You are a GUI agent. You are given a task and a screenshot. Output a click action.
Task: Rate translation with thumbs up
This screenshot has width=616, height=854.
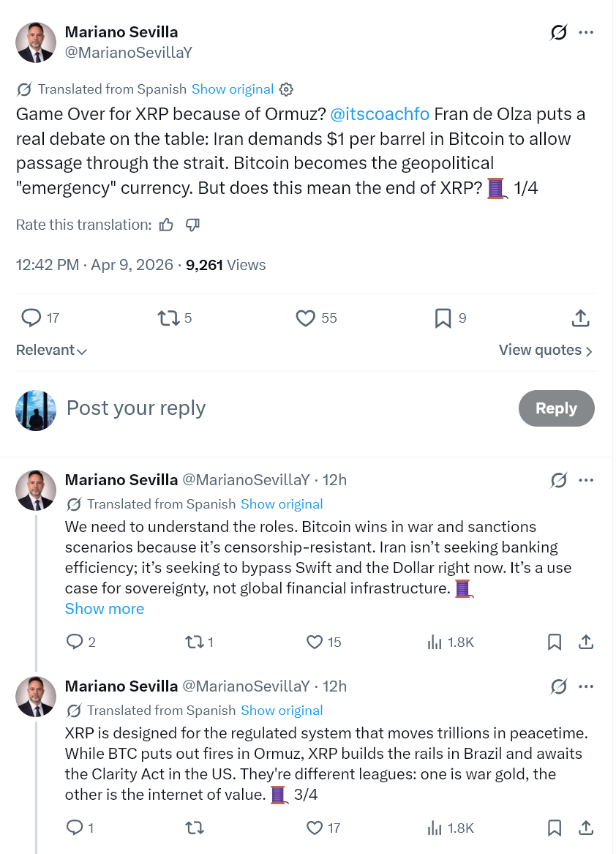[167, 225]
